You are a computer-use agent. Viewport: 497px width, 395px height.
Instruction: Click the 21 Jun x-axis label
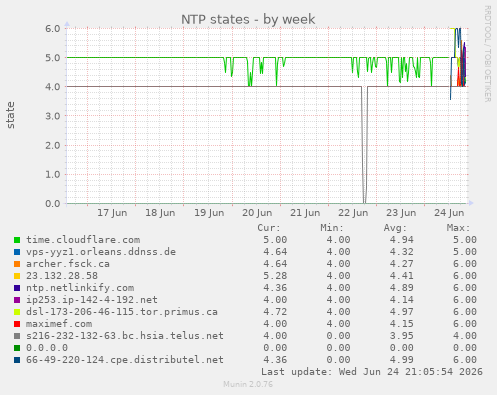click(x=305, y=213)
